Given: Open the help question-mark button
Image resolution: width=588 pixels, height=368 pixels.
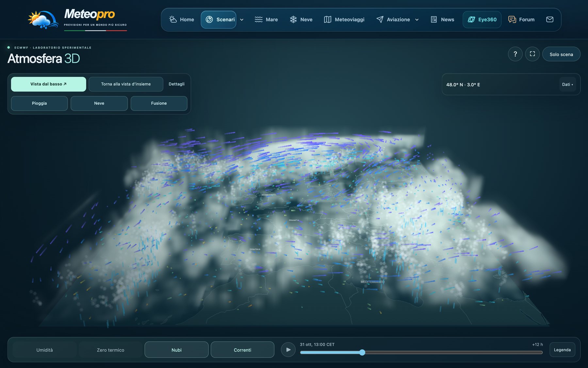Looking at the screenshot, I should [x=515, y=54].
